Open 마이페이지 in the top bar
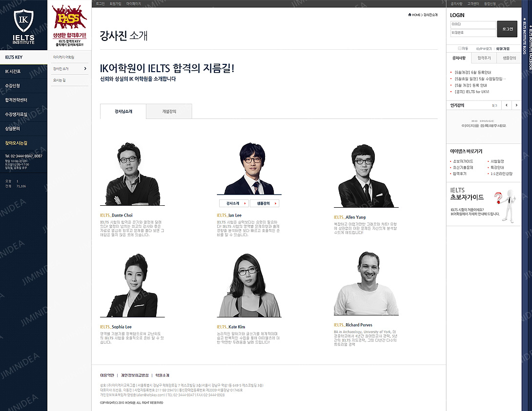This screenshot has width=532, height=411. 133,3
